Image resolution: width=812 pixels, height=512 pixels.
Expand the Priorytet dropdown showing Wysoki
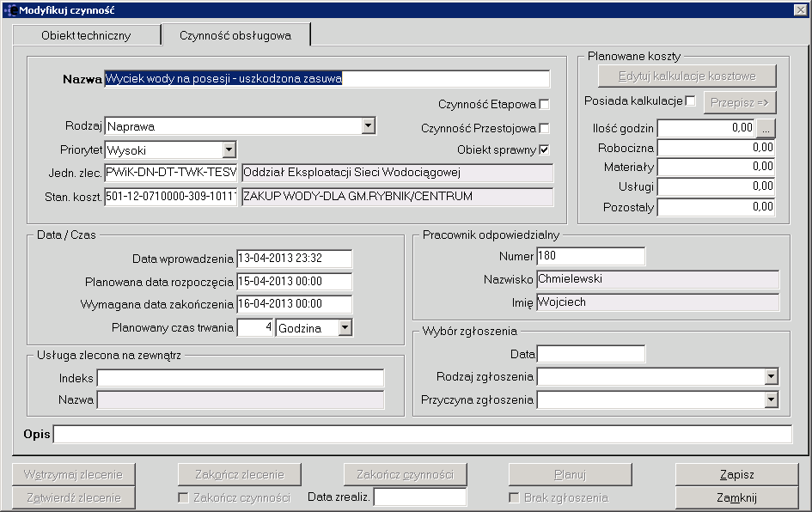[229, 150]
